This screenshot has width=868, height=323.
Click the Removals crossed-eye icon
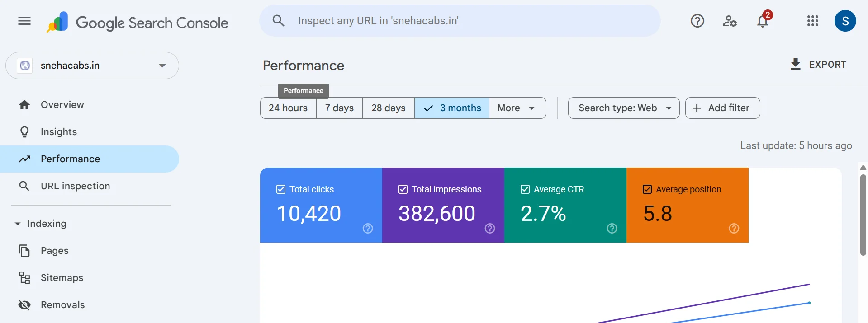24,305
